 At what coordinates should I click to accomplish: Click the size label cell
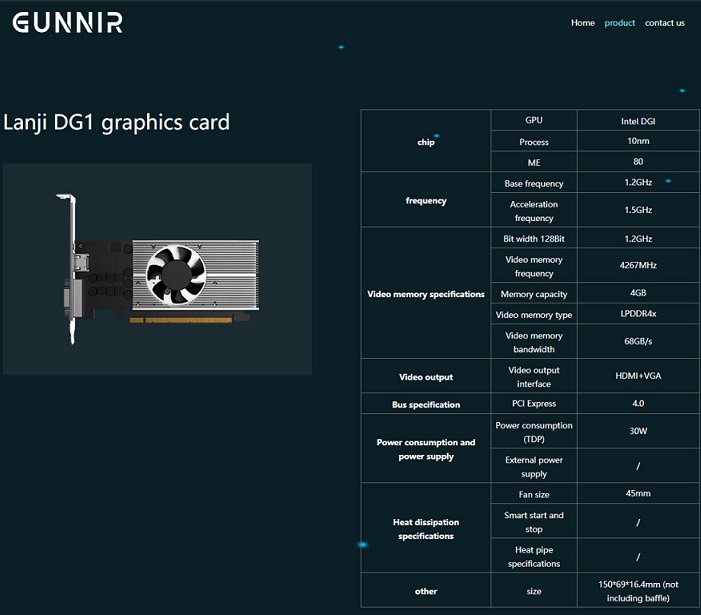coord(534,591)
